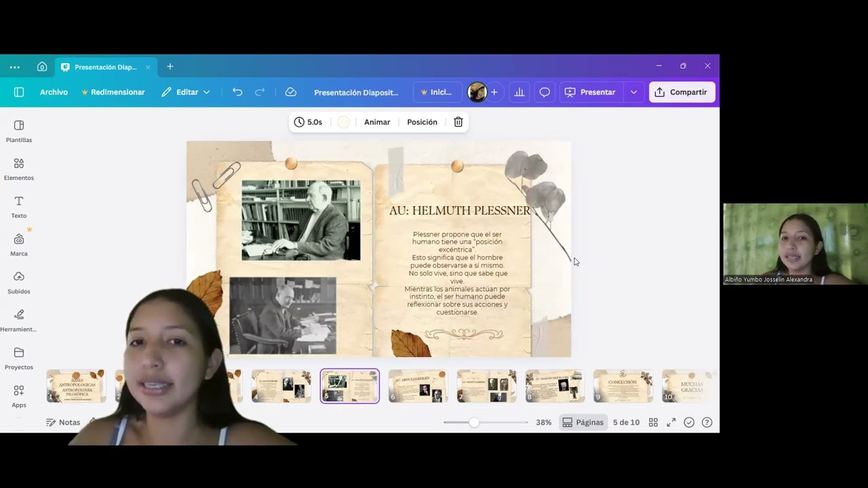Select slide 8 thumbnail
The width and height of the screenshot is (868, 488).
point(555,386)
